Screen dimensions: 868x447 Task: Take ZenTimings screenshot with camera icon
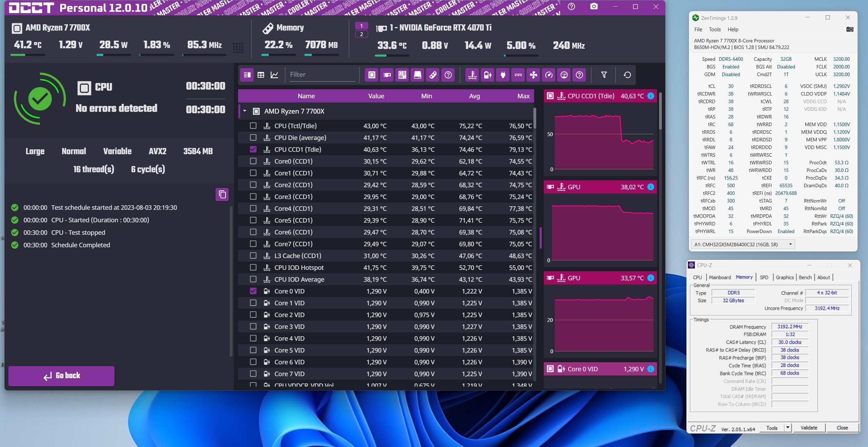click(850, 29)
